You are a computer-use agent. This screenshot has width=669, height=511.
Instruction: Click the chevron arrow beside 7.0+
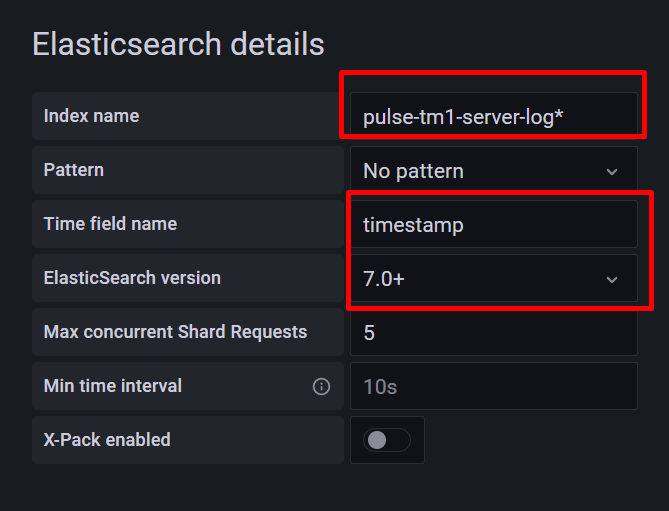point(612,280)
